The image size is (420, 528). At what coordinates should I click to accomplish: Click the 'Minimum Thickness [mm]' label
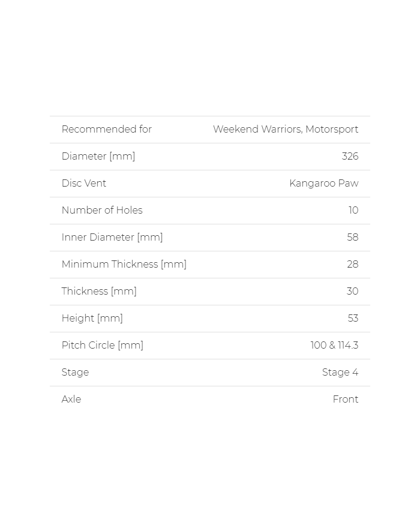click(124, 265)
